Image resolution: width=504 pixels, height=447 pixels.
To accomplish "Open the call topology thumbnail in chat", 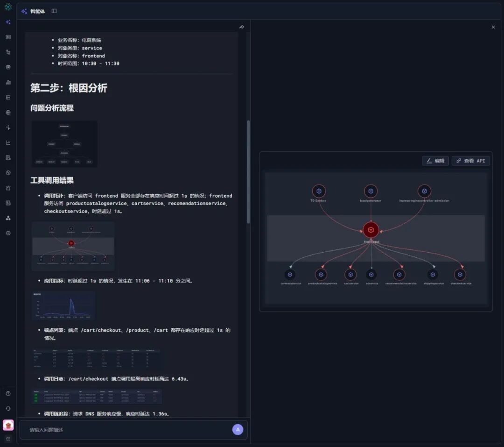I will [73, 246].
